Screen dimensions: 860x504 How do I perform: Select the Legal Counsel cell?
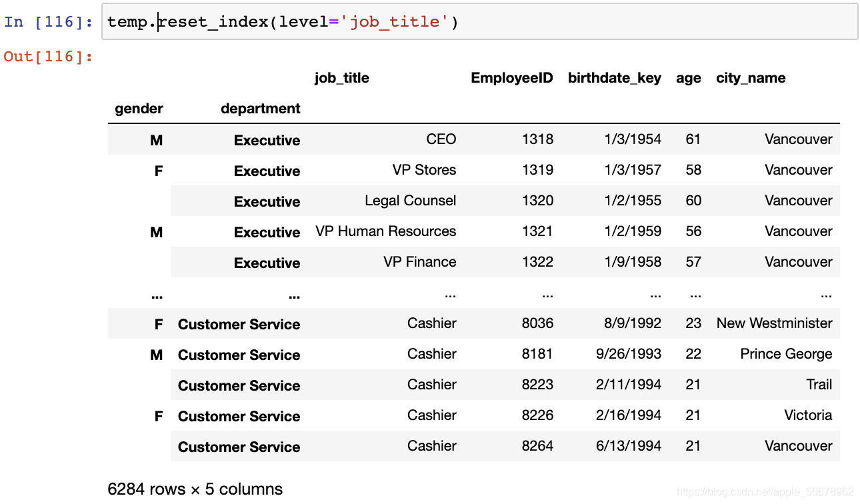411,201
